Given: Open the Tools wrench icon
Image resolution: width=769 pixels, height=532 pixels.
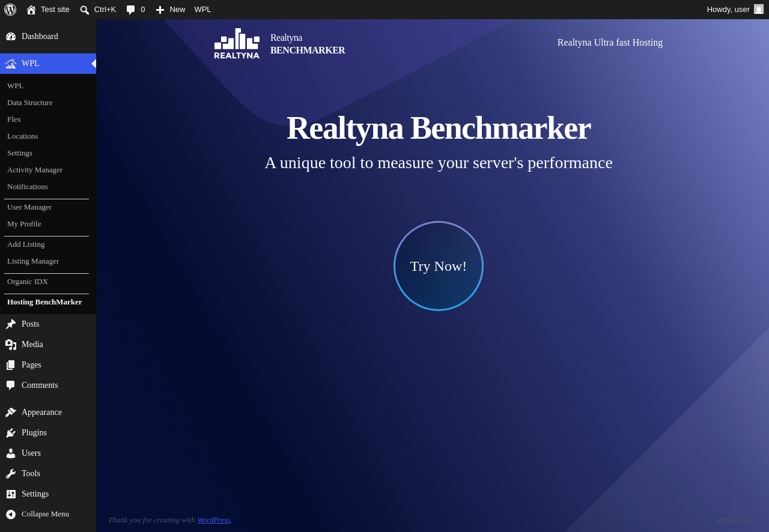Looking at the screenshot, I should click(11, 474).
